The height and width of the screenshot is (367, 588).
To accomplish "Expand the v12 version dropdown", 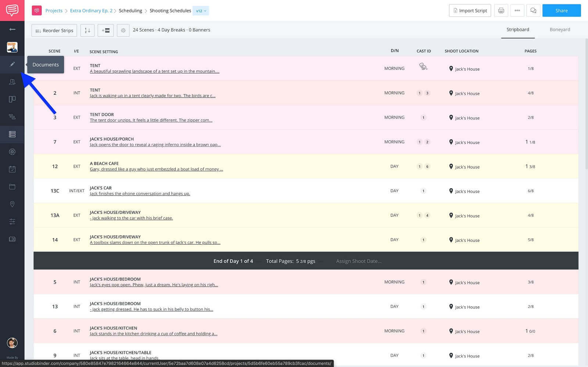I will point(201,11).
